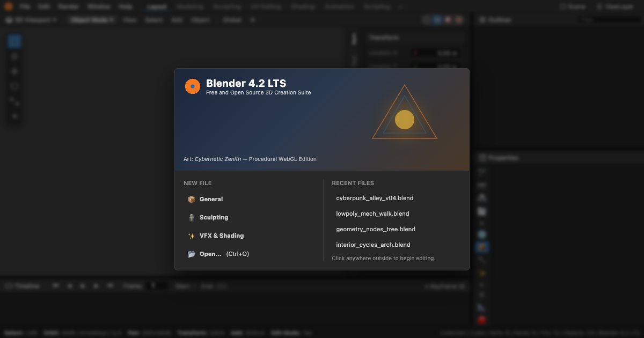Start a new Sculpting file
The height and width of the screenshot is (338, 644).
tap(249, 217)
